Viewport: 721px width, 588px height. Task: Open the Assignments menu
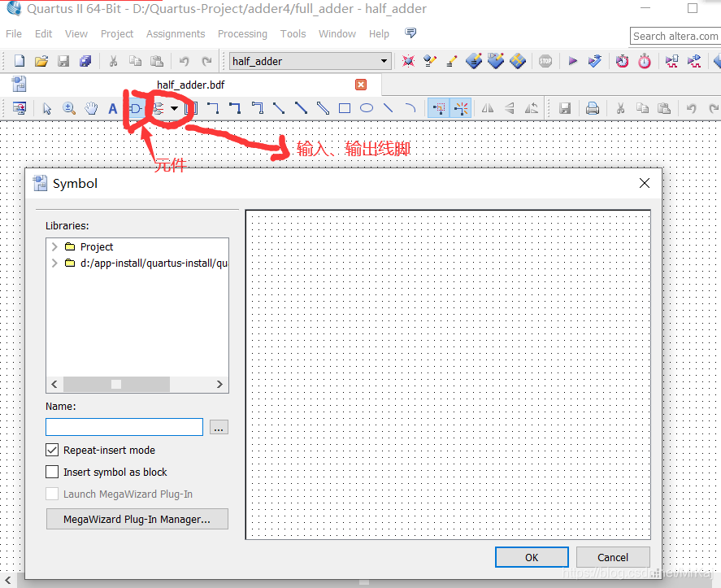(x=176, y=34)
